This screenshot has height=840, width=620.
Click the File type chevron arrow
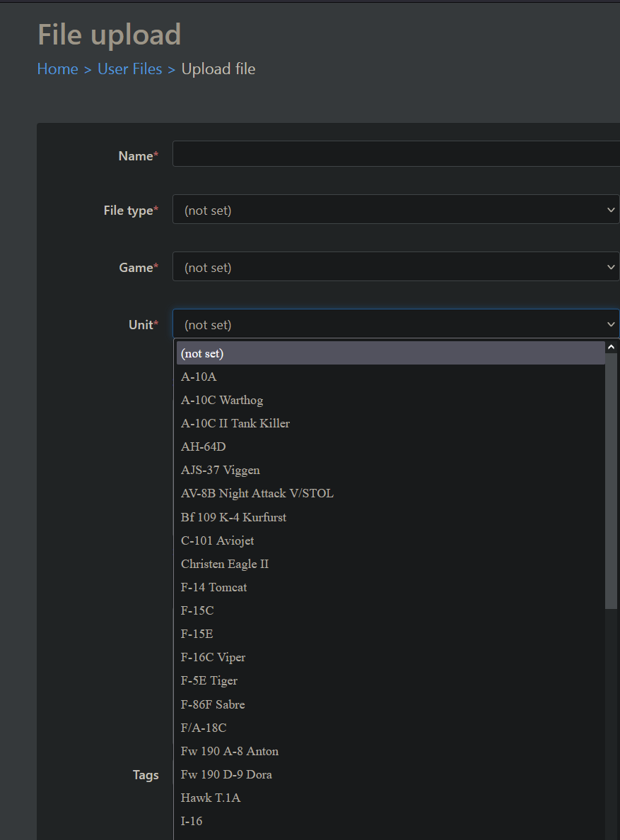(610, 209)
